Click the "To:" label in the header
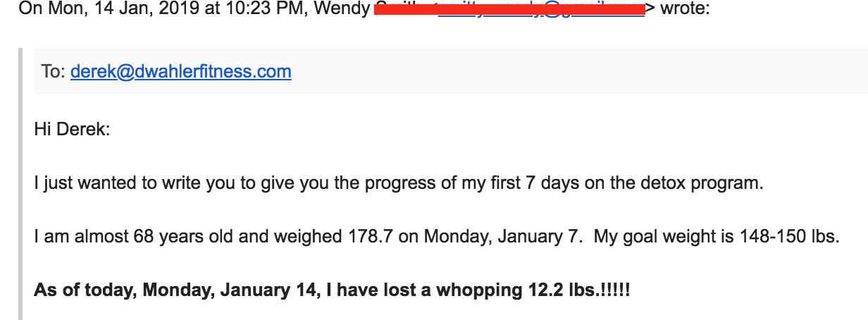868x320 pixels. (x=54, y=71)
